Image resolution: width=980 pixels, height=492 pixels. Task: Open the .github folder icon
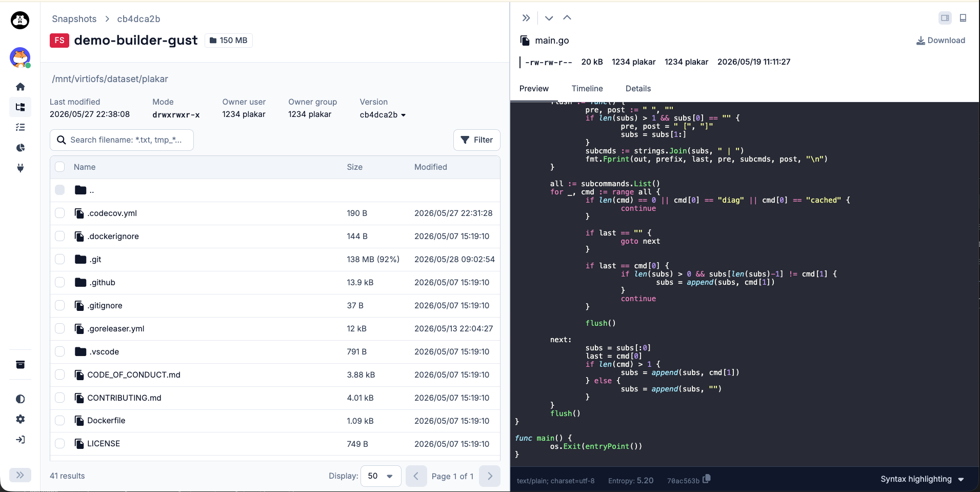tap(81, 282)
